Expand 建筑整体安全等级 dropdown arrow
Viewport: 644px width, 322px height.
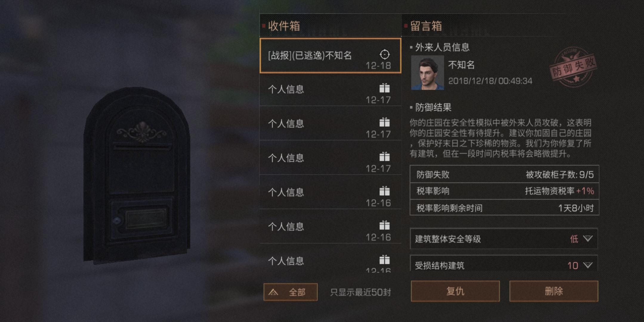(588, 239)
